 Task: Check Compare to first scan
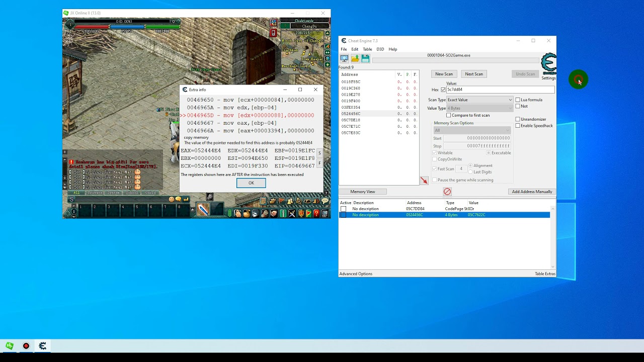pyautogui.click(x=449, y=115)
